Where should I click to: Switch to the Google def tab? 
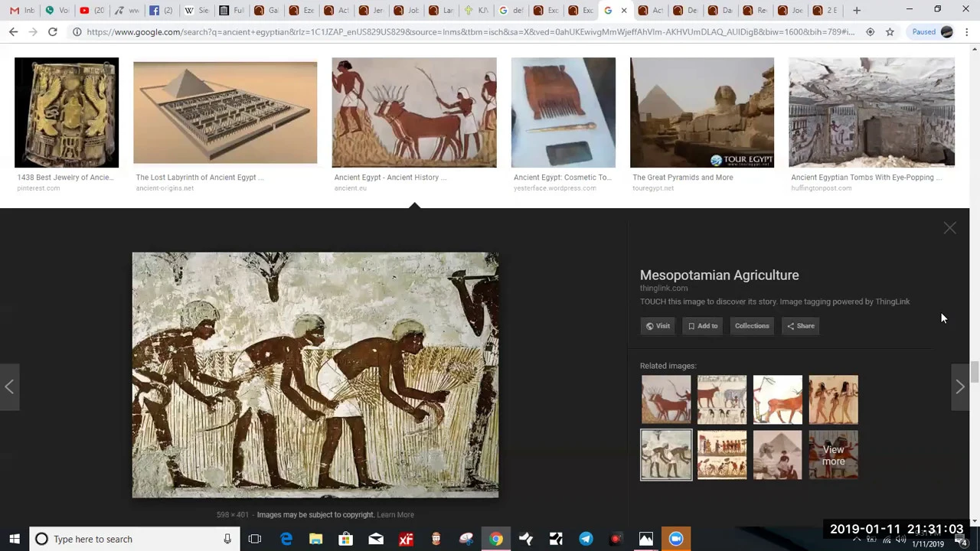tap(511, 11)
